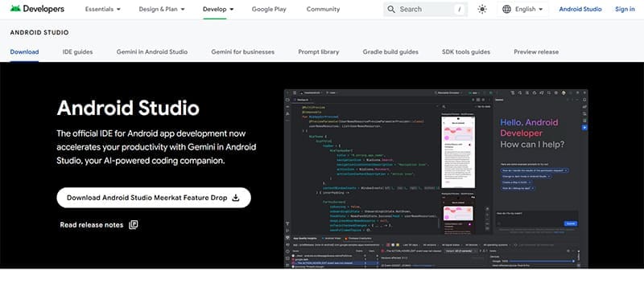This screenshot has width=644, height=299.
Task: Switch to SDK tools guides tab
Action: tap(466, 51)
